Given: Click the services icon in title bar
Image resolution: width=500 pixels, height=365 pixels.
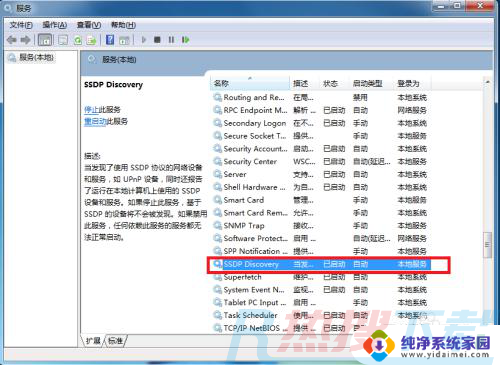Looking at the screenshot, I should tap(7, 7).
